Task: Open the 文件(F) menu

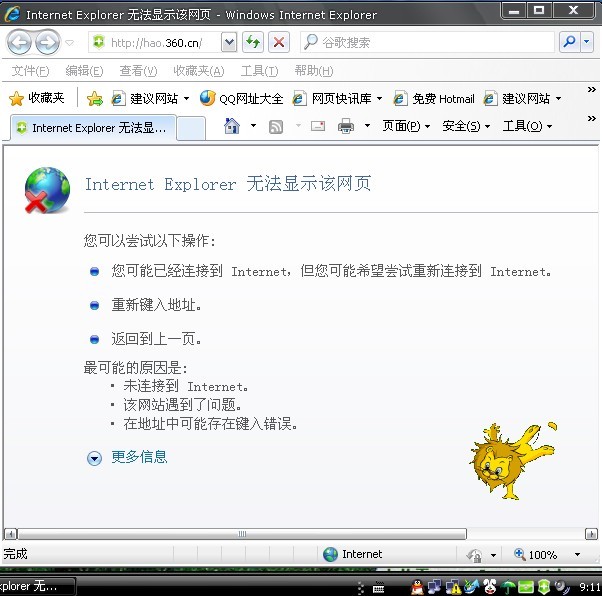Action: pyautogui.click(x=30, y=71)
